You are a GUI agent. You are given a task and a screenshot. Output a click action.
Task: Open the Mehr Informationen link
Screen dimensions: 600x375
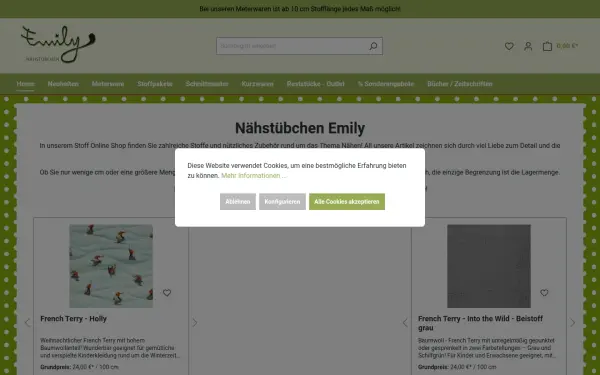tap(253, 176)
